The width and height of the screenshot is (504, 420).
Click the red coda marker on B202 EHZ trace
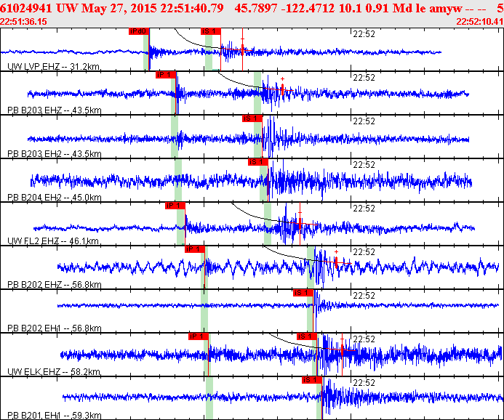click(x=336, y=262)
